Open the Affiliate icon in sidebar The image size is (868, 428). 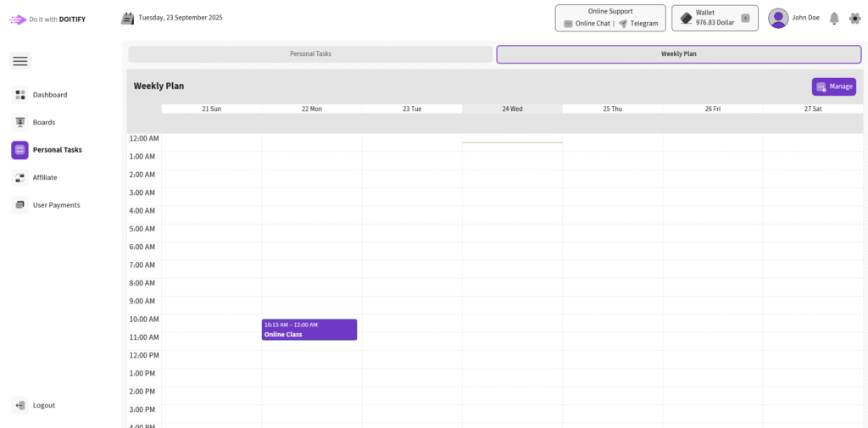point(20,177)
